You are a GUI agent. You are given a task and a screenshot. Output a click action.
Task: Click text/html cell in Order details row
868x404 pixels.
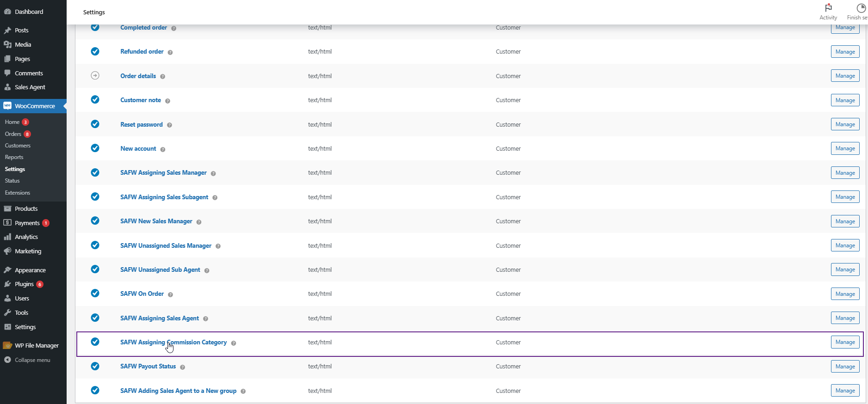[x=320, y=76]
